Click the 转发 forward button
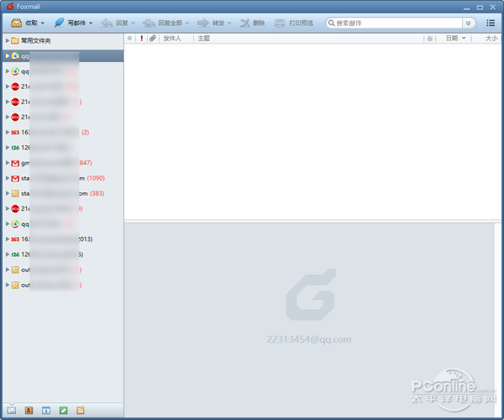Viewport: 504px width, 420px height. click(211, 24)
